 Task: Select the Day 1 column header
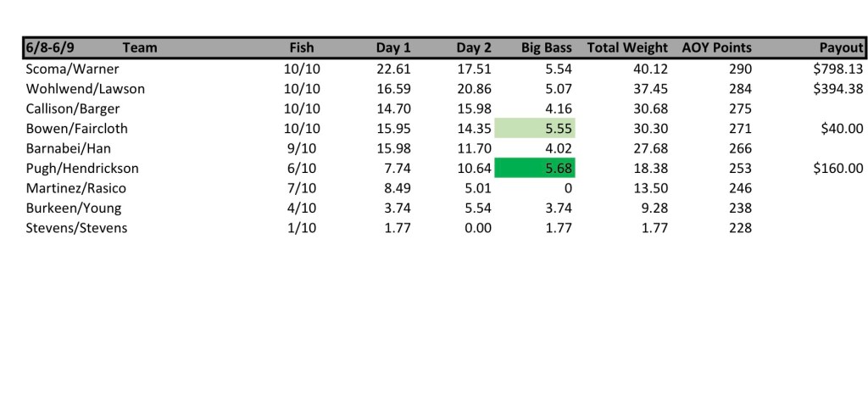coord(393,48)
